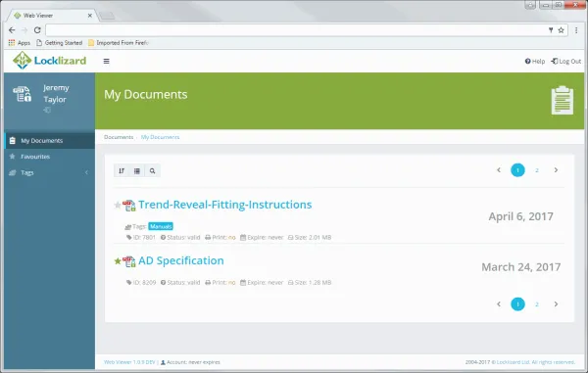Toggle the hamburger sidebar menu icon
Viewport: 588px width, 373px height.
pyautogui.click(x=107, y=61)
